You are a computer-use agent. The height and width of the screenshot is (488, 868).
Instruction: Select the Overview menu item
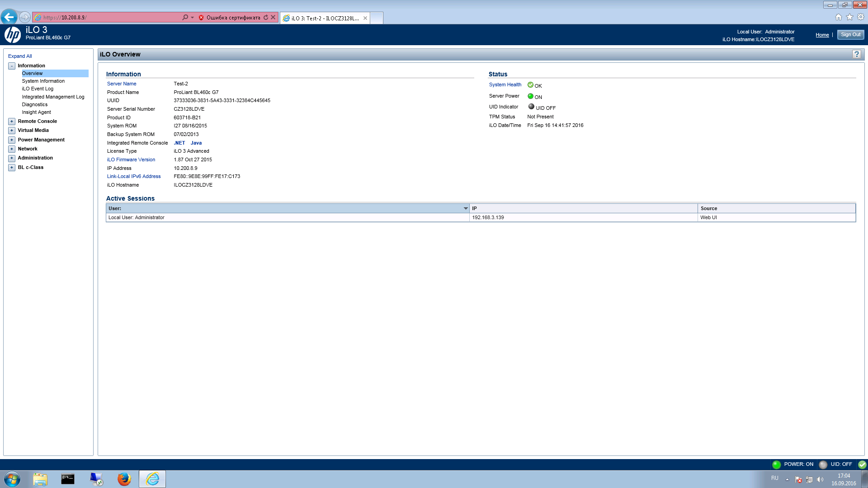[x=32, y=73]
